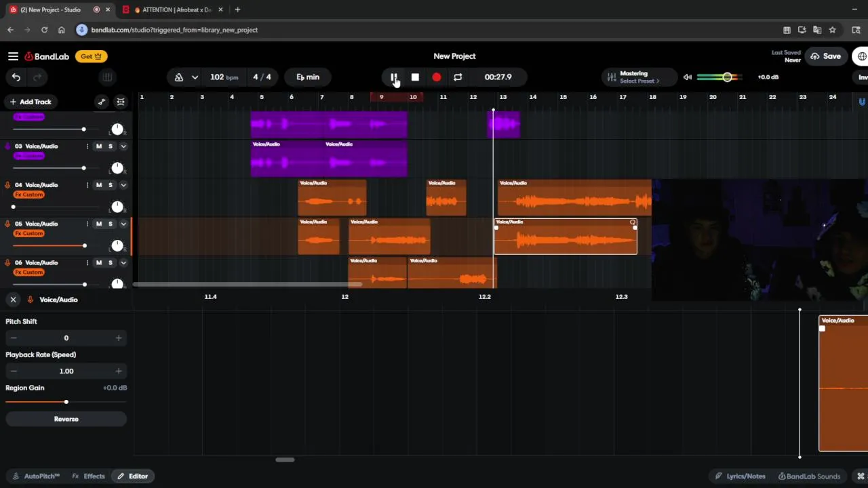The image size is (868, 488).
Task: Click bar 14 on timeline ruler
Action: tap(533, 97)
